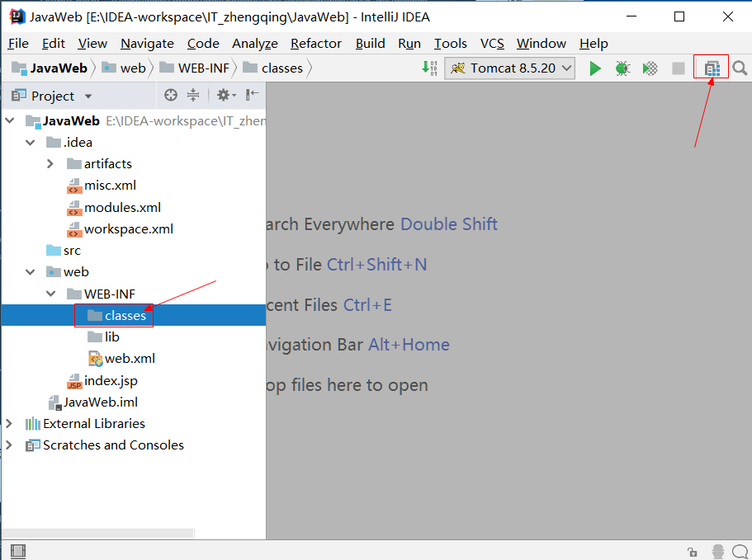
Task: Collapse the web folder arrow
Action: tap(31, 272)
